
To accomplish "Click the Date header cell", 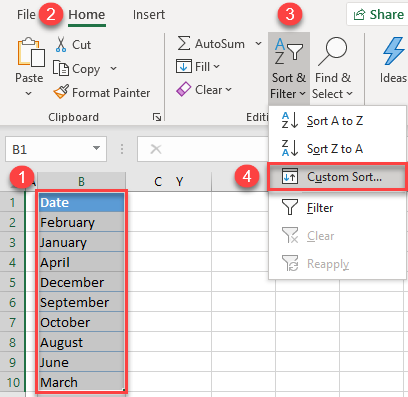I will pos(81,202).
